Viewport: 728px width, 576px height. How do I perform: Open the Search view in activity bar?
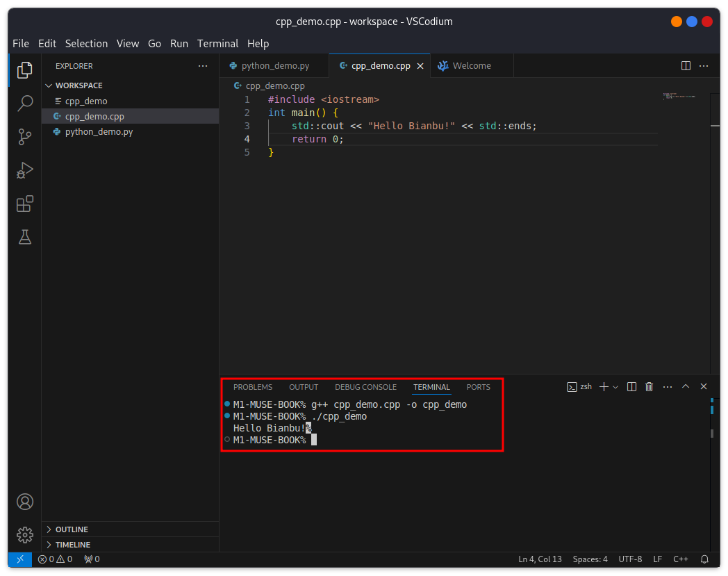tap(25, 103)
